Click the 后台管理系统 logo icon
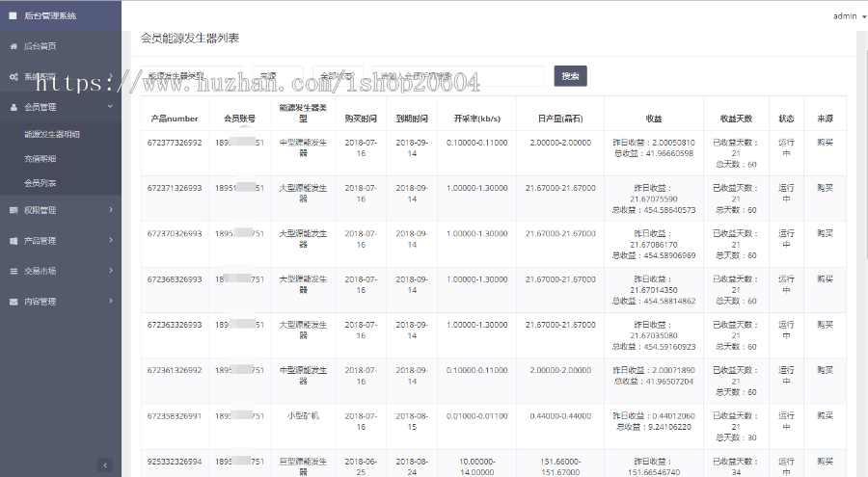The image size is (868, 477). 14,15
